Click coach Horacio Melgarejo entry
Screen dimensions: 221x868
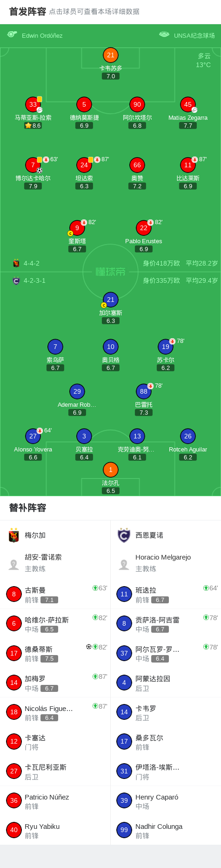tap(166, 563)
